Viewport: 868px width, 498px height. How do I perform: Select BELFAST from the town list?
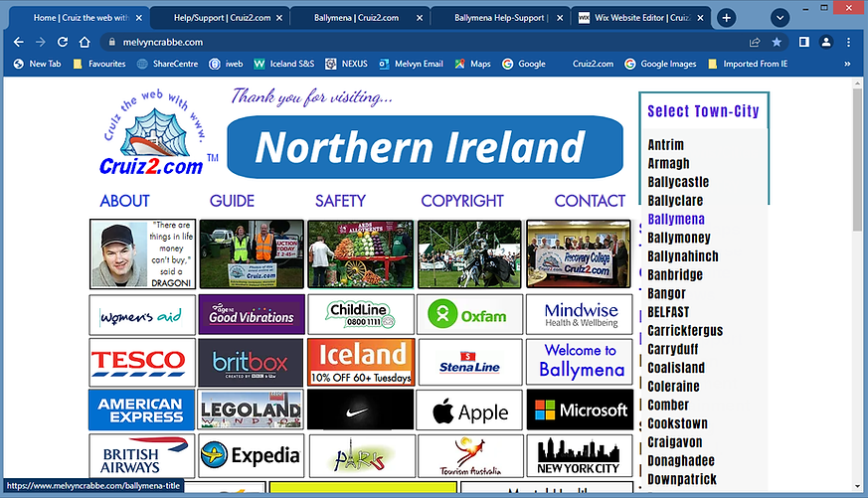(x=669, y=312)
